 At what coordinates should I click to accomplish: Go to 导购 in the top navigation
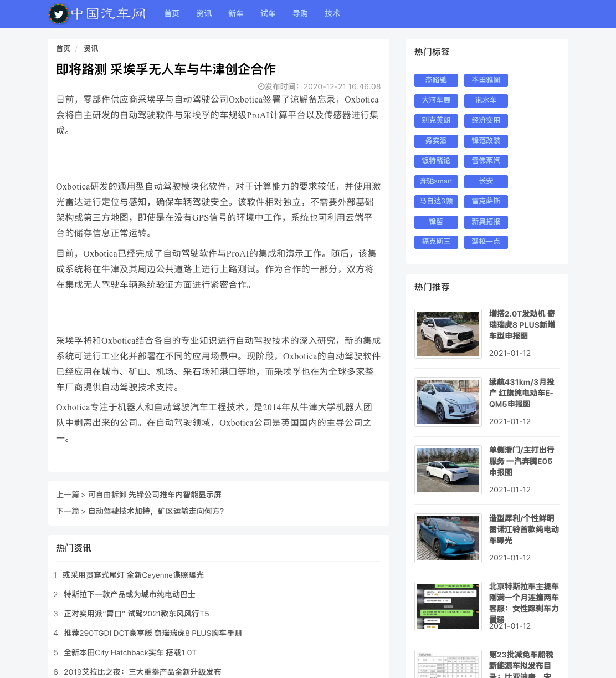(300, 13)
